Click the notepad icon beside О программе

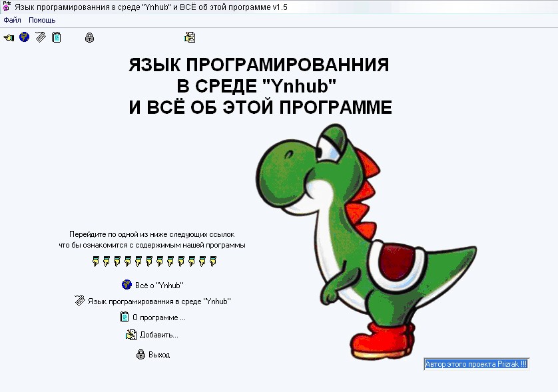(x=125, y=317)
